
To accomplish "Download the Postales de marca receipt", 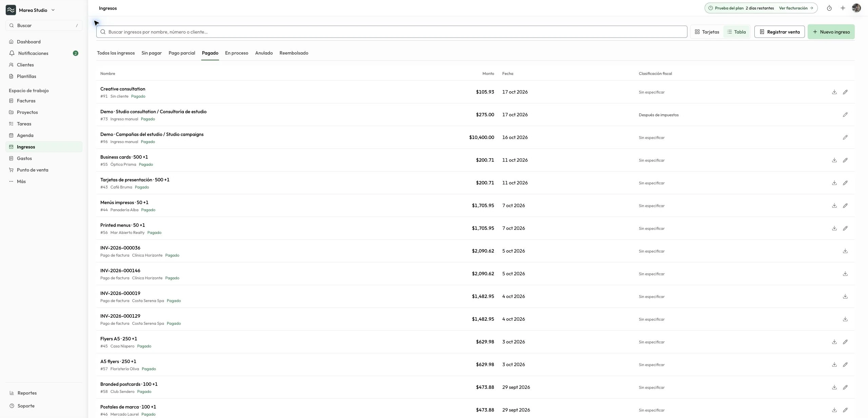I will point(834,410).
